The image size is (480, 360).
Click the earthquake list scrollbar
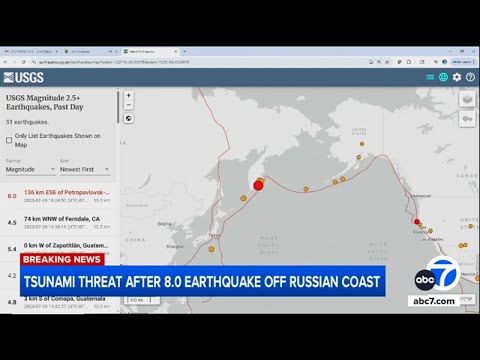click(118, 107)
